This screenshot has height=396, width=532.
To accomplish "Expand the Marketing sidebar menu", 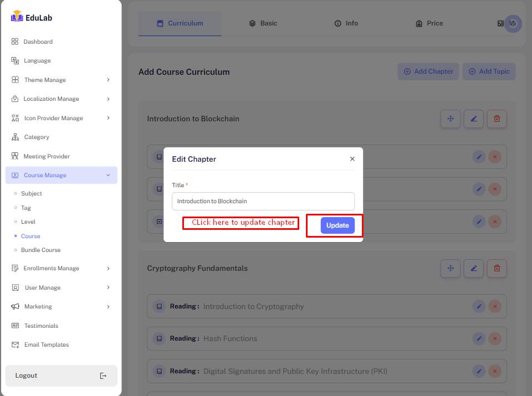I will tap(61, 306).
